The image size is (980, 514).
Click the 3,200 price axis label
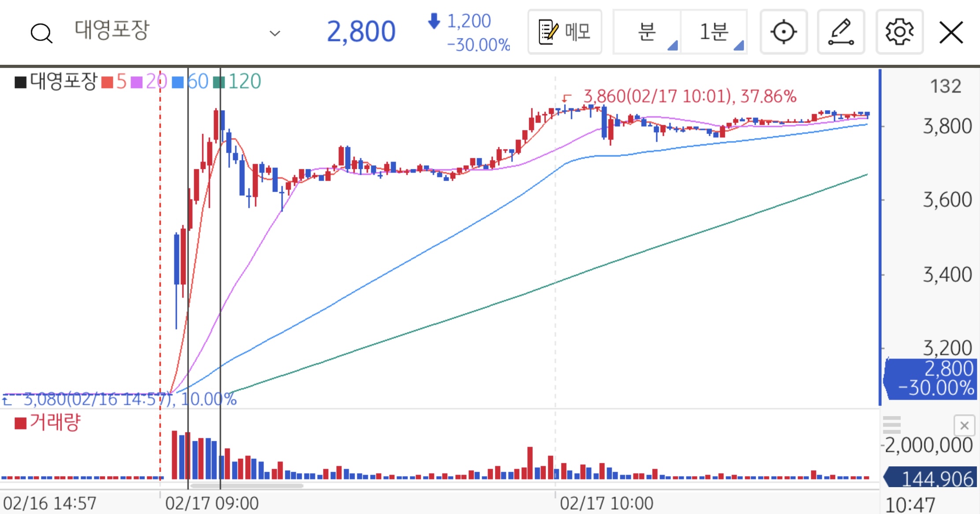(x=947, y=348)
